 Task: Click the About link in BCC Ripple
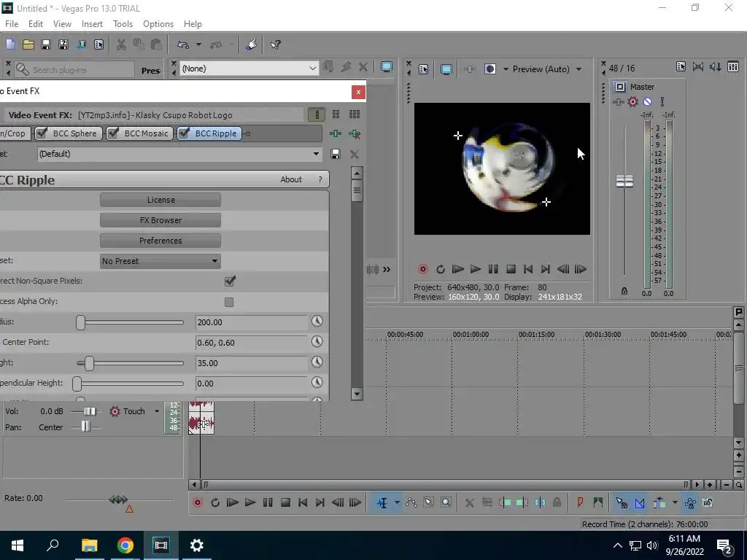290,179
